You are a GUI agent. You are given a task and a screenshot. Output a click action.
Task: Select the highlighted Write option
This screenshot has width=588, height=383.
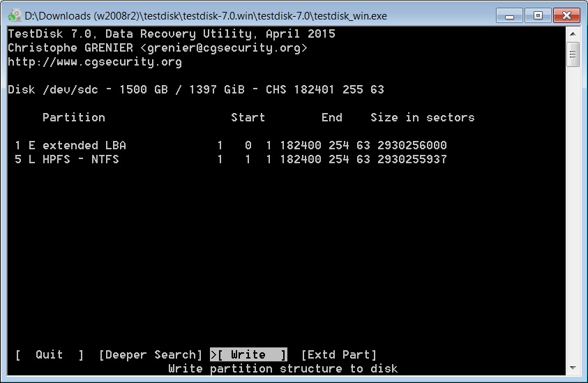point(248,354)
